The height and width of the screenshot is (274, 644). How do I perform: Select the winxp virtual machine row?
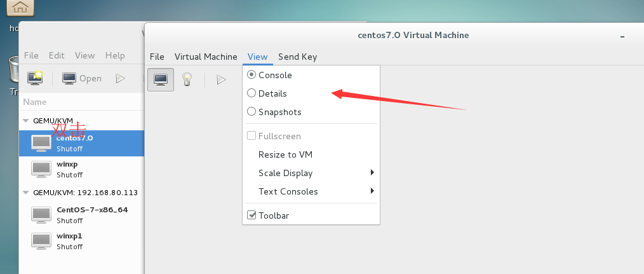coord(82,169)
